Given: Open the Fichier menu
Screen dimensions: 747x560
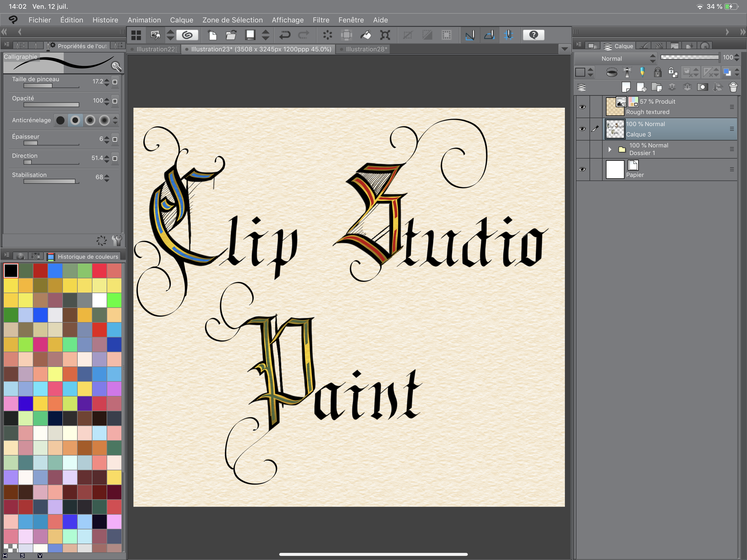Looking at the screenshot, I should point(40,20).
